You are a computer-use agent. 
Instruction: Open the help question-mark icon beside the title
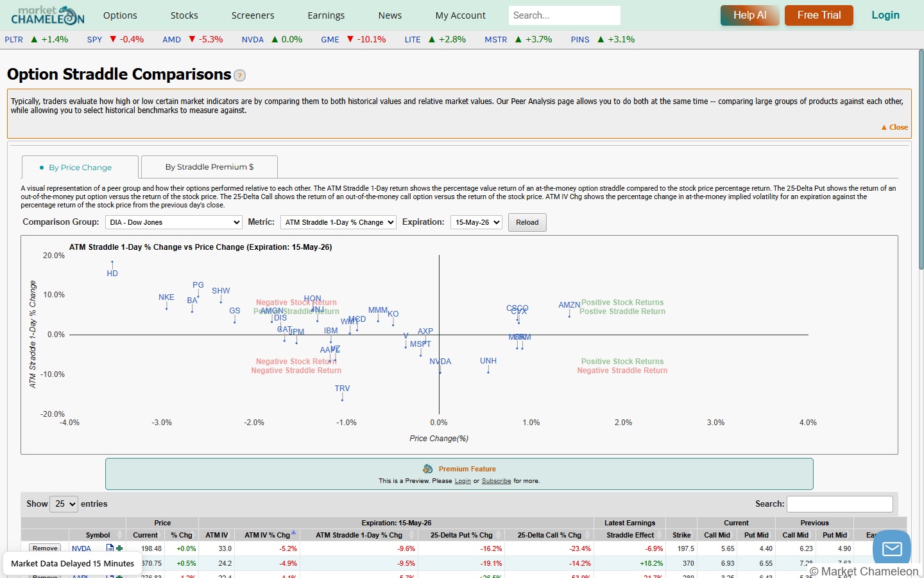click(239, 76)
